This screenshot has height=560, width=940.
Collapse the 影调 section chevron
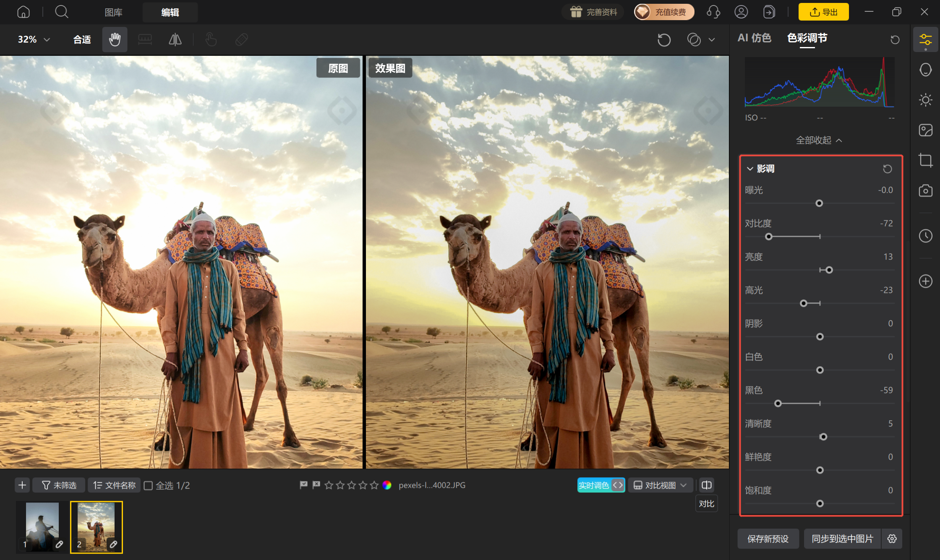(x=750, y=169)
